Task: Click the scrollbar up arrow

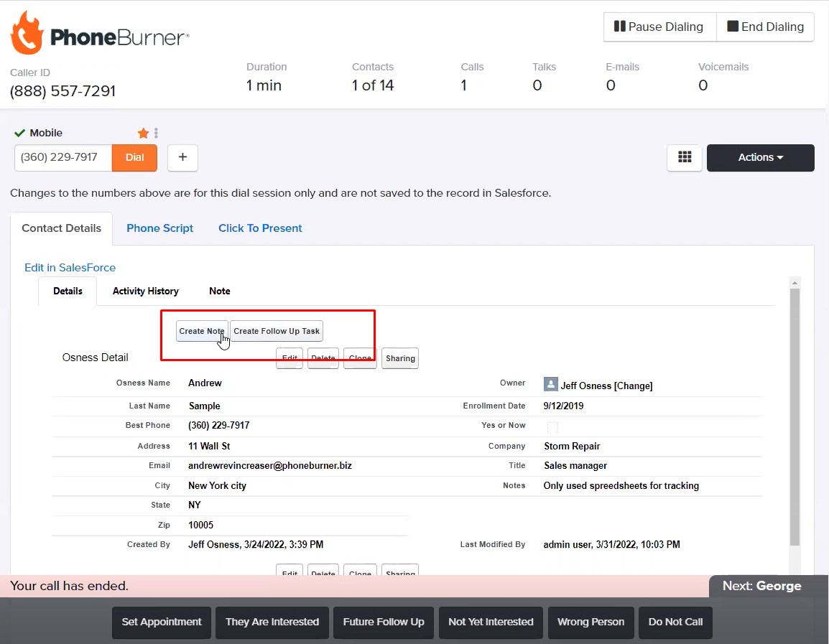Action: click(x=795, y=283)
